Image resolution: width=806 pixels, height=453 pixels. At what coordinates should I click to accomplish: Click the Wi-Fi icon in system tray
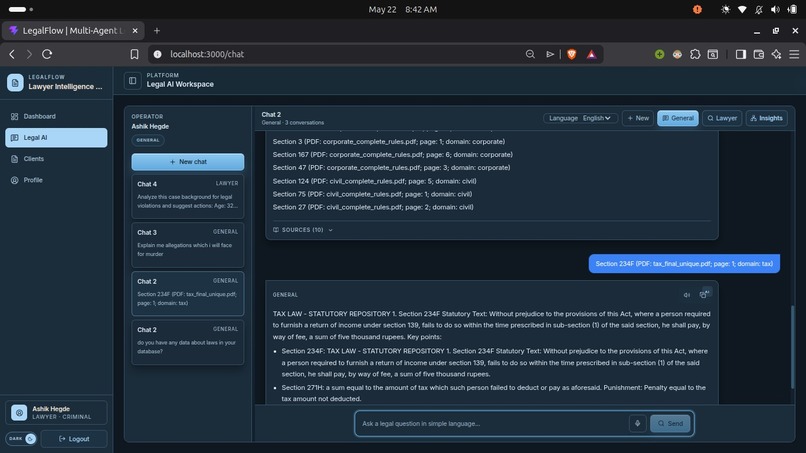tap(742, 9)
